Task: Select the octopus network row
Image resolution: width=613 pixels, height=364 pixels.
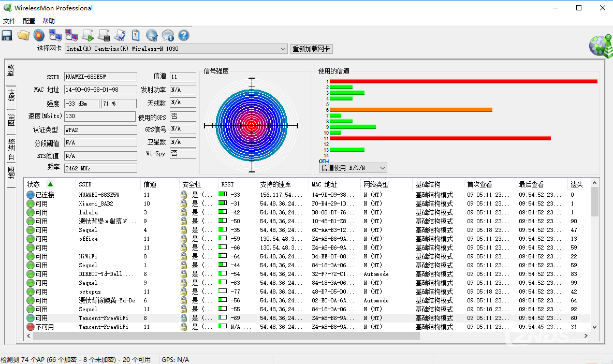Action: point(308,292)
